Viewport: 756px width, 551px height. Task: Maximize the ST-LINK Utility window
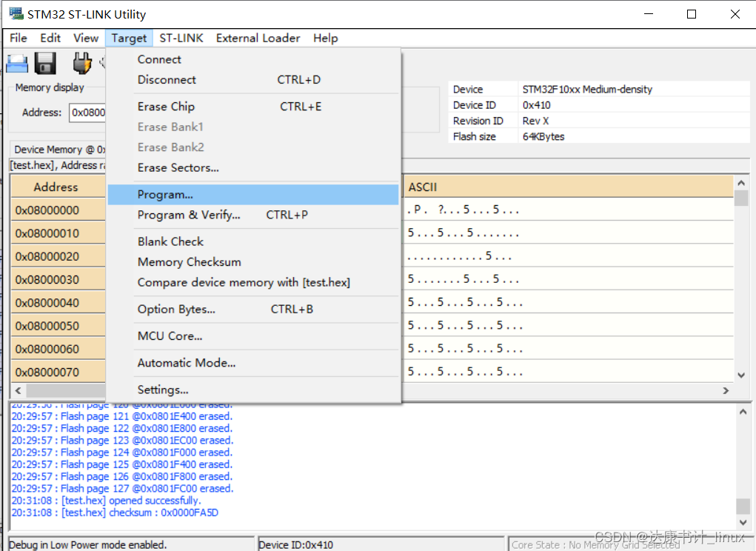[x=692, y=14]
